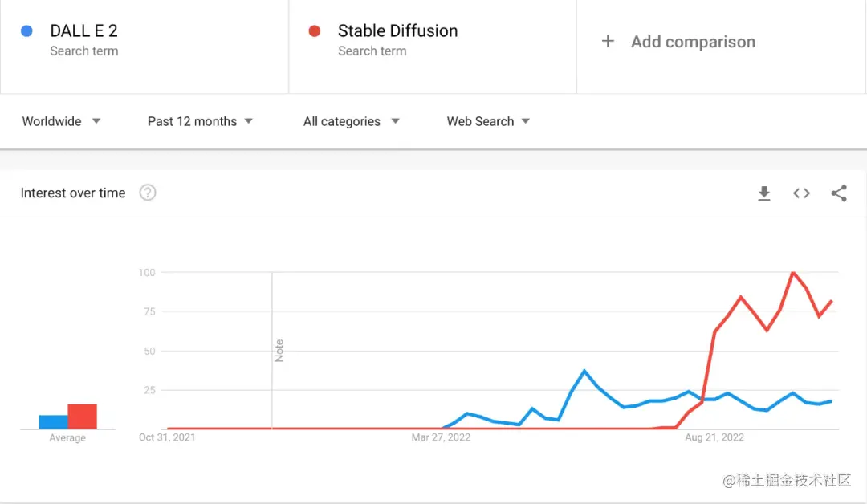Click the blue DALL E 2 dot
Screen dimensions: 867x504
coord(26,31)
